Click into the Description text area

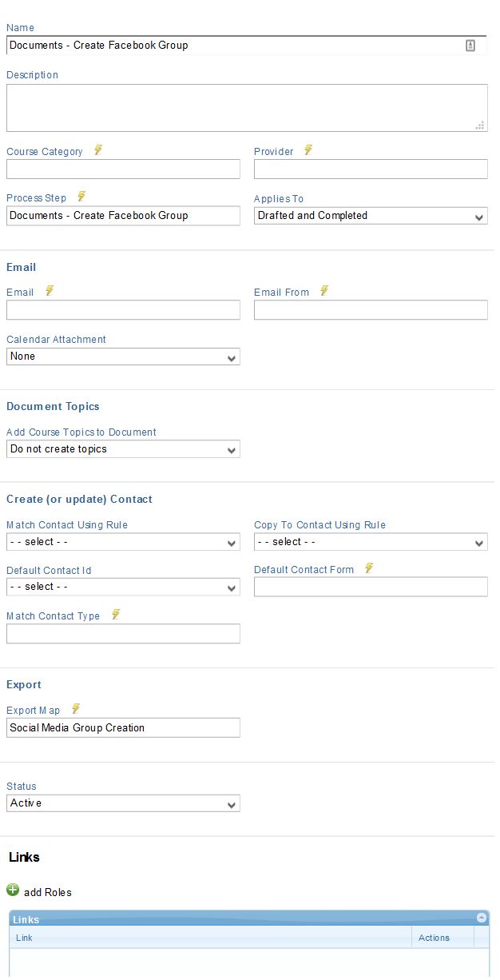(x=247, y=108)
